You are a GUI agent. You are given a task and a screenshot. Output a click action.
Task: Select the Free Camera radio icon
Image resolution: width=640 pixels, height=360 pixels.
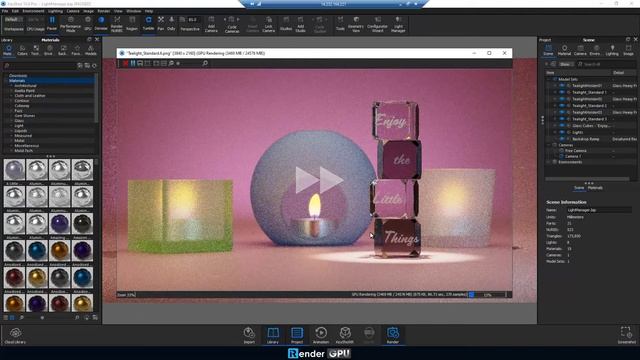[561, 151]
